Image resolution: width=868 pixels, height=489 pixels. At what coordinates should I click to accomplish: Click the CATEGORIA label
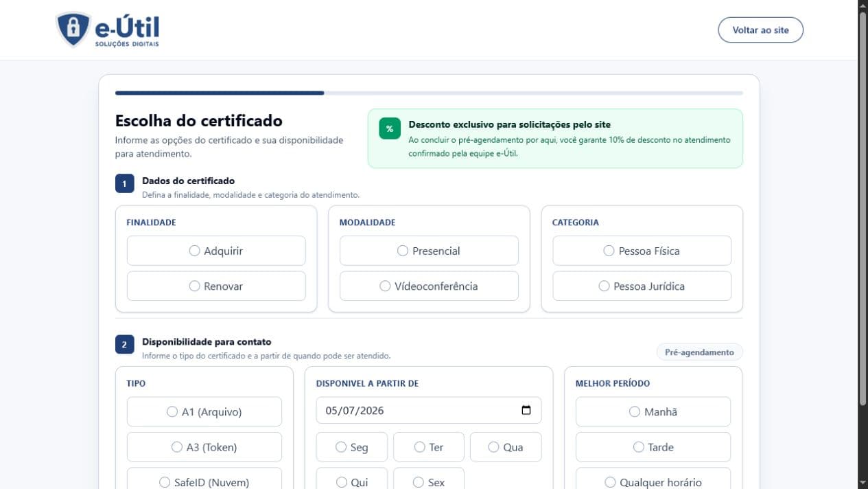[575, 223]
